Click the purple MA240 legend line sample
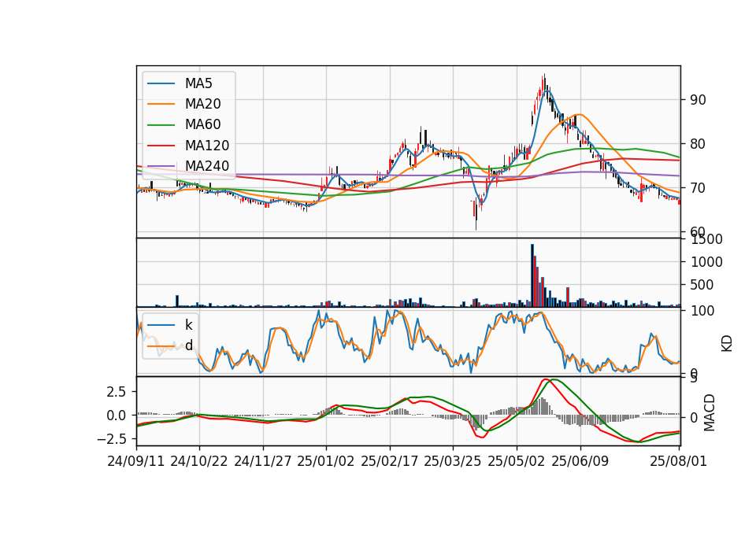The width and height of the screenshot is (756, 543). [161, 166]
